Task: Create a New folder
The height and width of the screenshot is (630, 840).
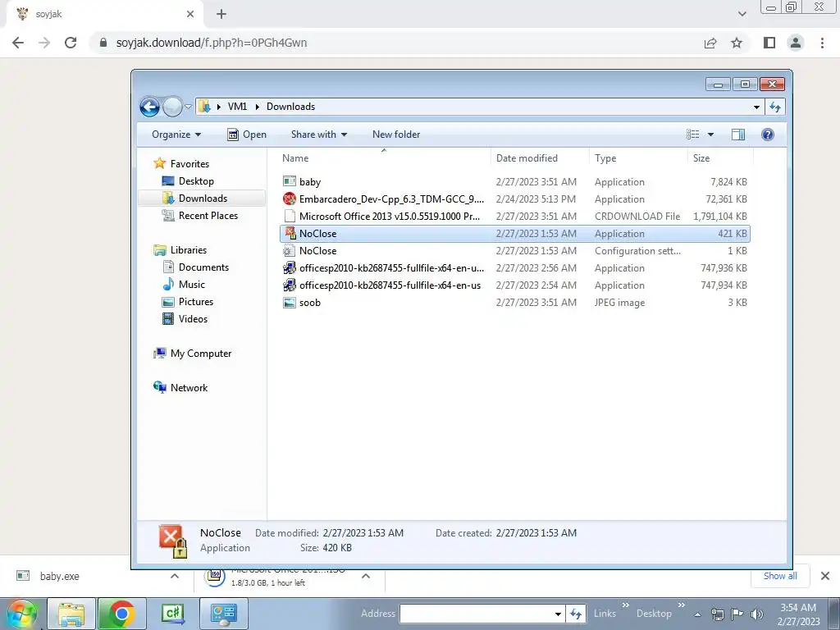Action: [396, 135]
